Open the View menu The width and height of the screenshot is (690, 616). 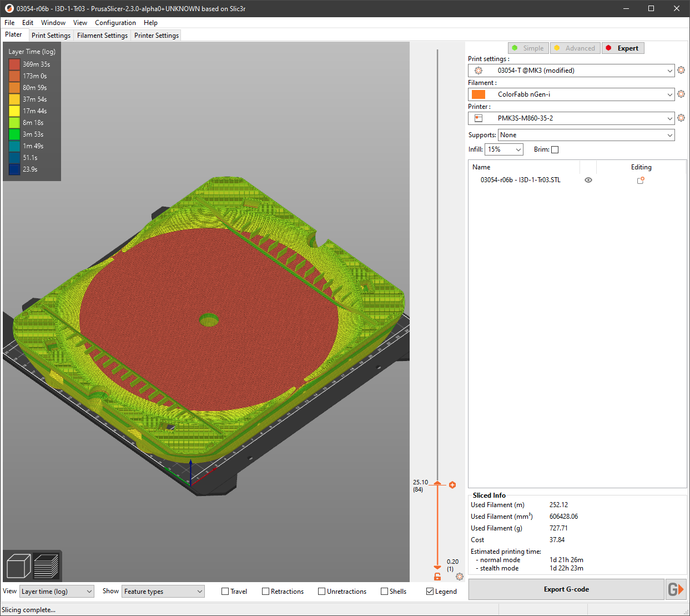[x=80, y=23]
